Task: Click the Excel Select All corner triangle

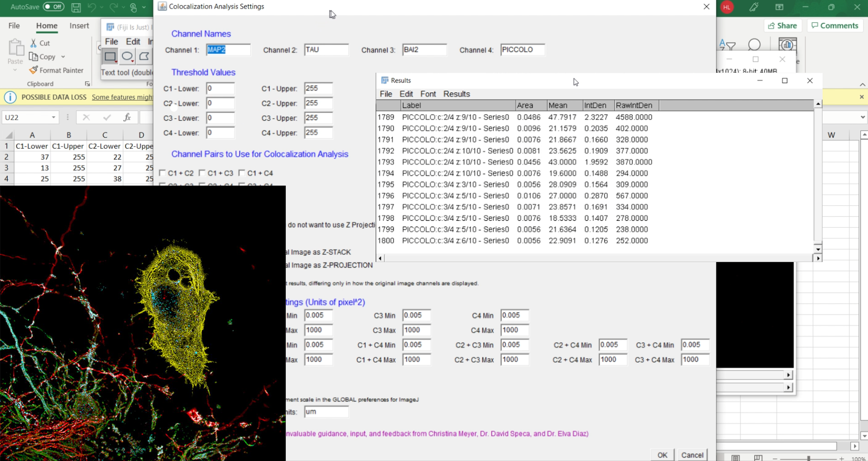Action: tap(9, 135)
